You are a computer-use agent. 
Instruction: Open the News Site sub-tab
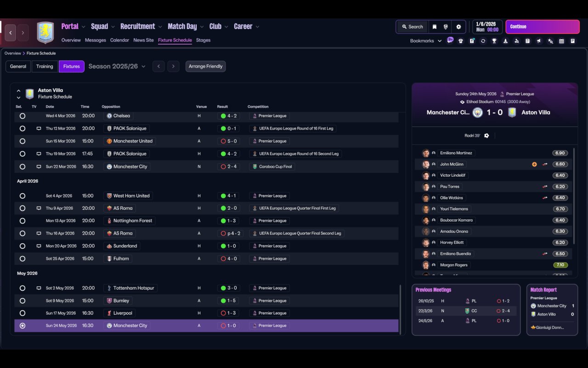(x=143, y=40)
